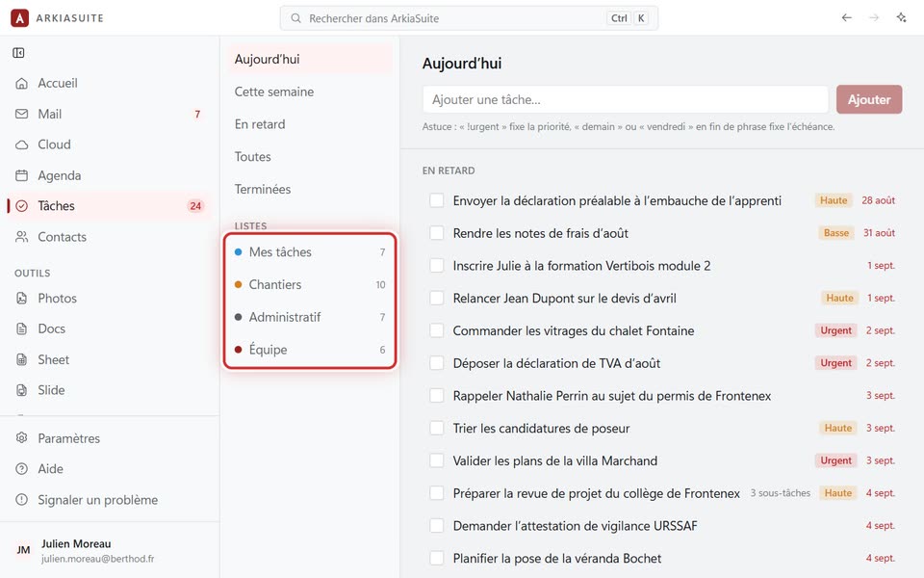
Task: Open Mail envelope icon in sidebar
Action: (x=22, y=114)
